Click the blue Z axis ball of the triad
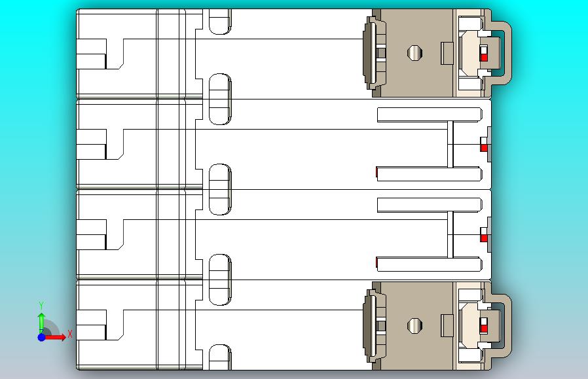The width and height of the screenshot is (588, 379). (x=42, y=337)
